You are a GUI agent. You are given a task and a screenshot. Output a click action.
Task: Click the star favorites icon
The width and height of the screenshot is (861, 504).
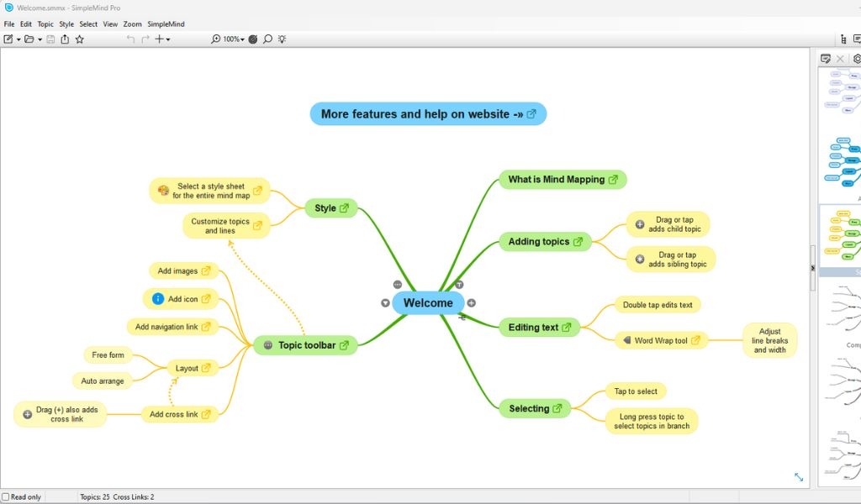coord(80,39)
